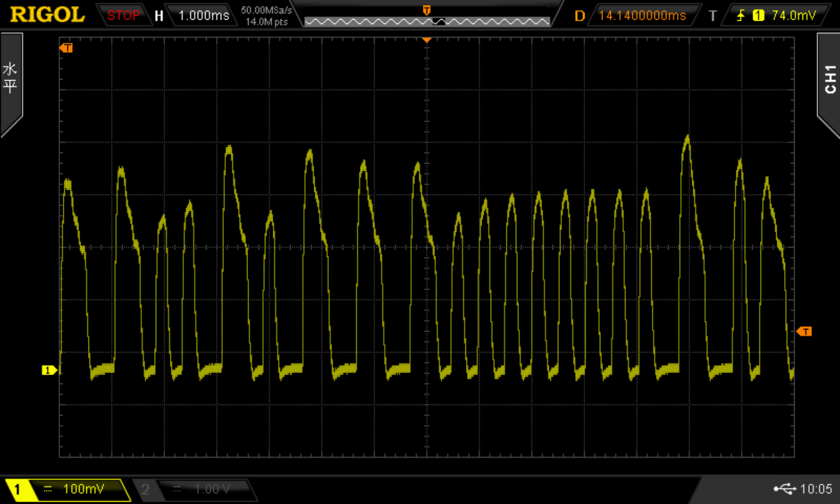Click the 14.0M pts memory depth readout
Image resolution: width=840 pixels, height=504 pixels.
coord(267,22)
